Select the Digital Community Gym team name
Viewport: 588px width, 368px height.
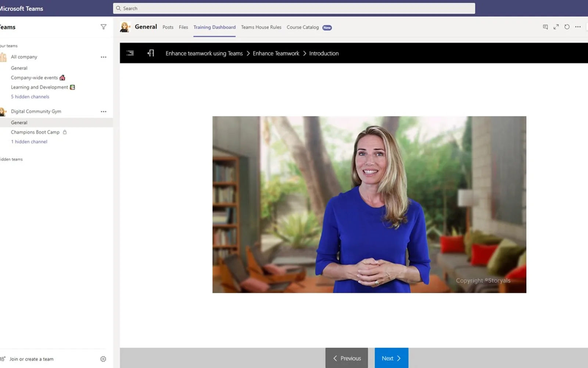[36, 112]
